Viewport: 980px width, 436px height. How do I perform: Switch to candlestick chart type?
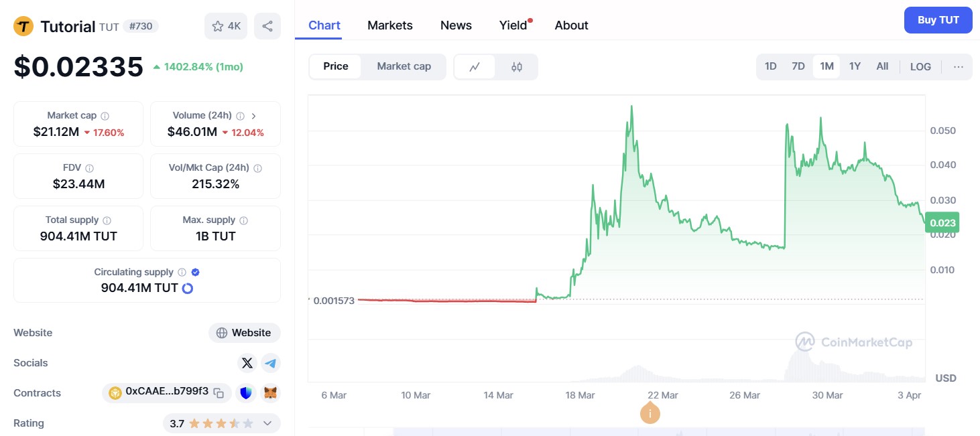[x=517, y=67]
